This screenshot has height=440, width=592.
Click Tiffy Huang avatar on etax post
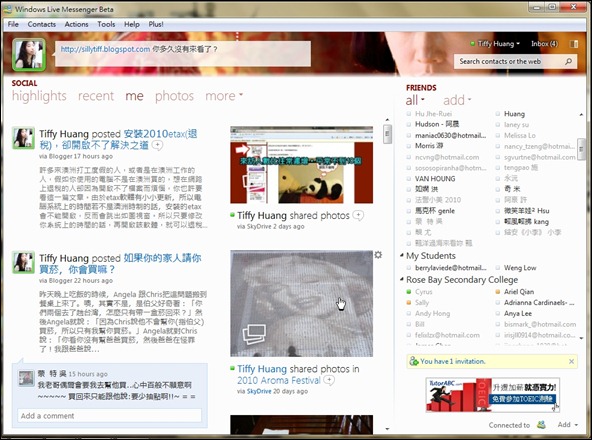coord(23,138)
